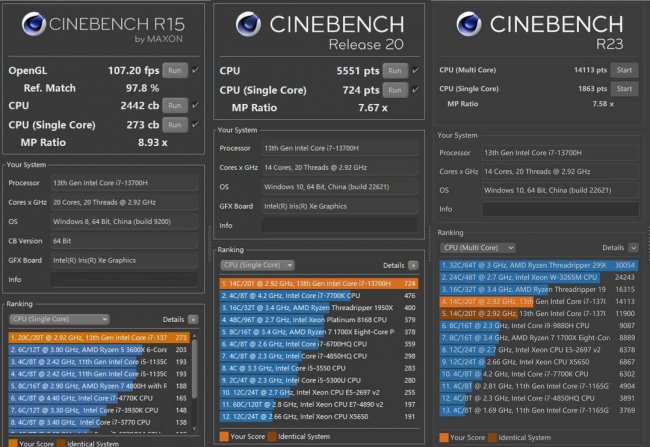Expand Details in the R23 ranking panel
This screenshot has height=447, width=650.
(633, 248)
